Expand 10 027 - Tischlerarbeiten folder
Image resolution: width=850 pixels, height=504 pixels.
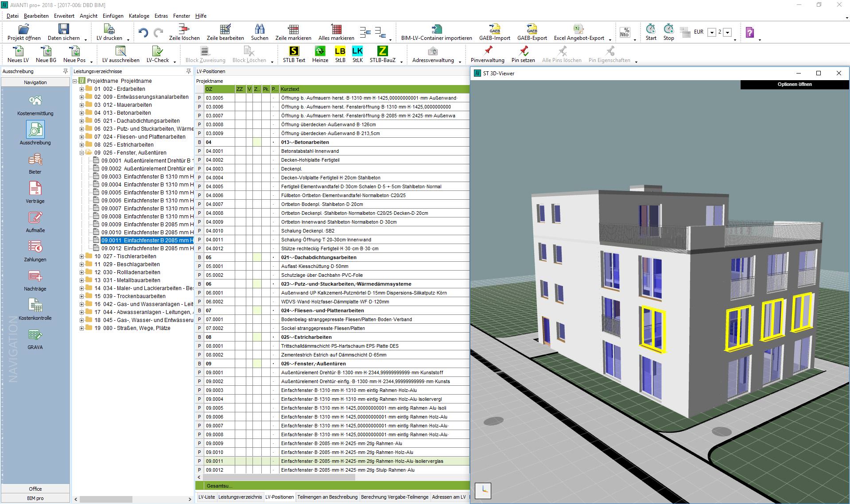pyautogui.click(x=82, y=256)
